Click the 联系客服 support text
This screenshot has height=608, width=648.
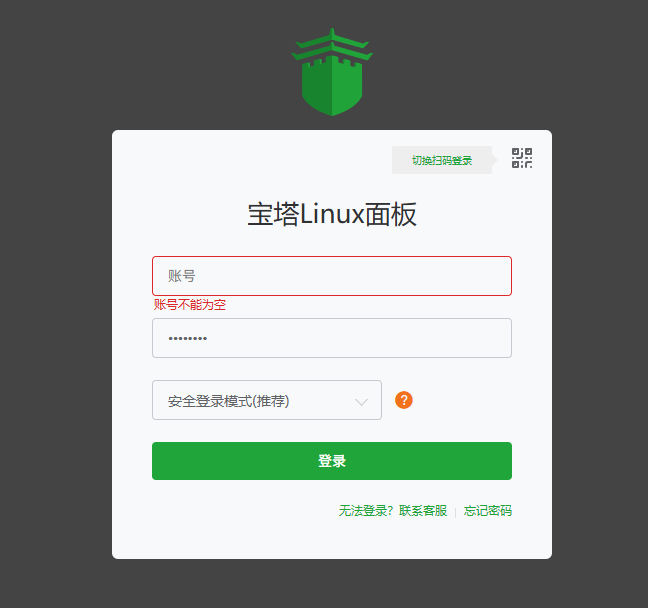423,511
